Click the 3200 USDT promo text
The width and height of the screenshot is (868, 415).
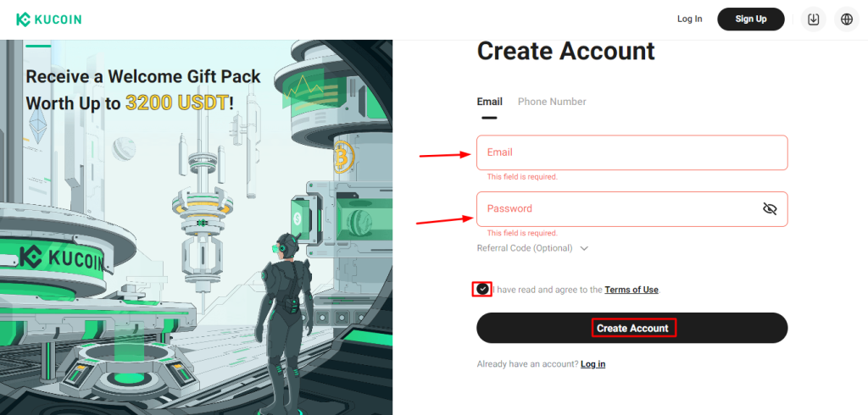(176, 102)
